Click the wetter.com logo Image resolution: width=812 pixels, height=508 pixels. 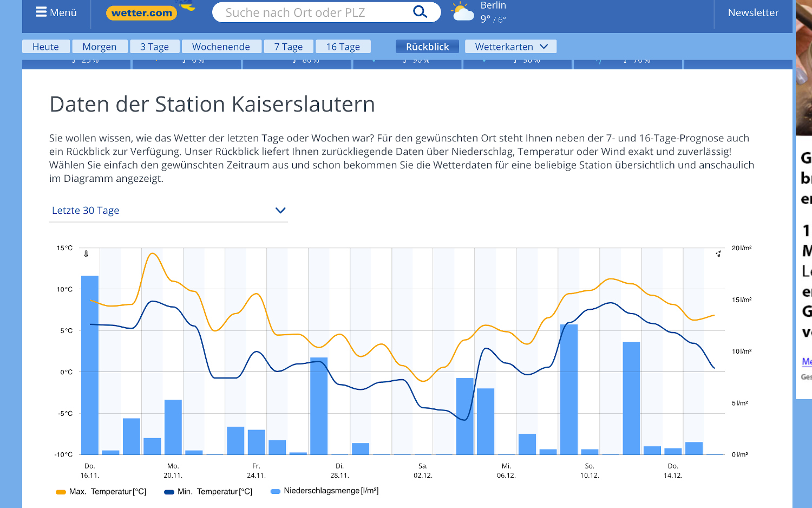(142, 13)
